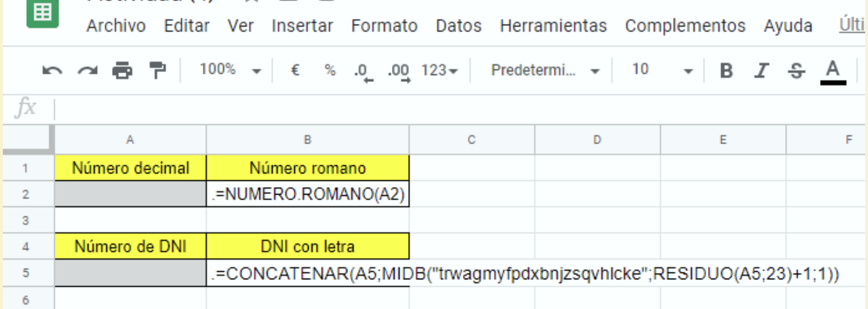Click the Undo arrow icon
Image resolution: width=868 pixels, height=309 pixels.
tap(53, 71)
